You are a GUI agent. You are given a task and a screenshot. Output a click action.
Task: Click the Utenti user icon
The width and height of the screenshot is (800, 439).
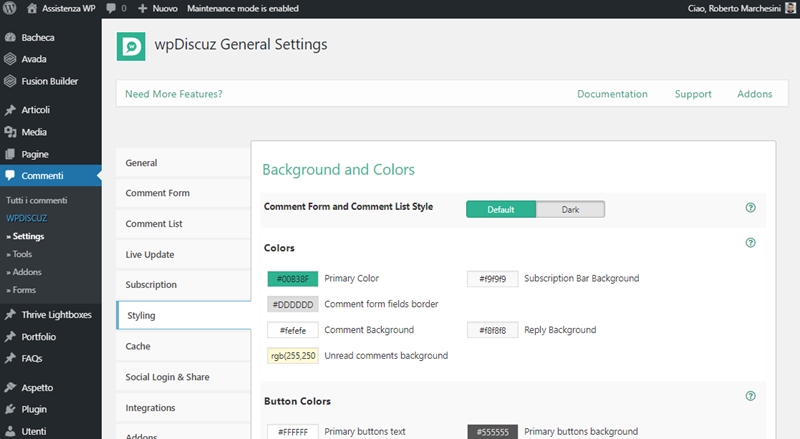point(10,431)
